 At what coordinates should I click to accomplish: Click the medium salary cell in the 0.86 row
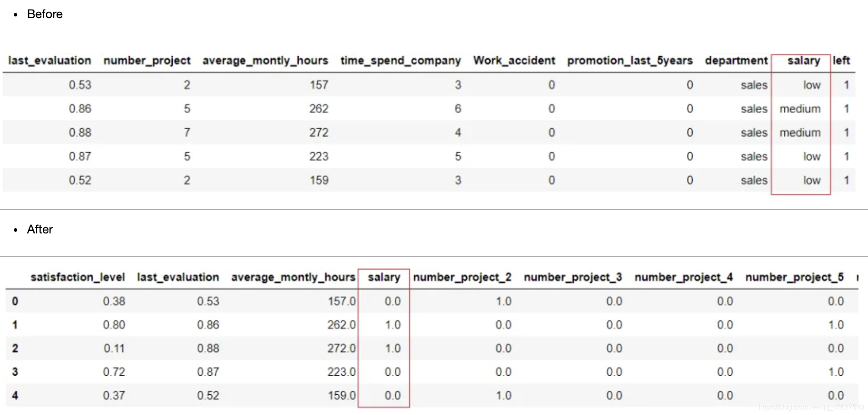click(800, 109)
